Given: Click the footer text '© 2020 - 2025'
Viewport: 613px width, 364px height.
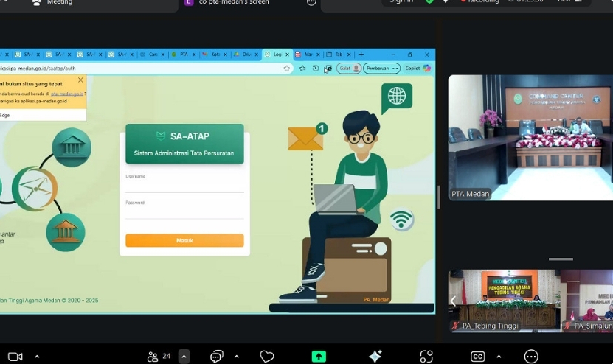Looking at the screenshot, I should pyautogui.click(x=80, y=301).
